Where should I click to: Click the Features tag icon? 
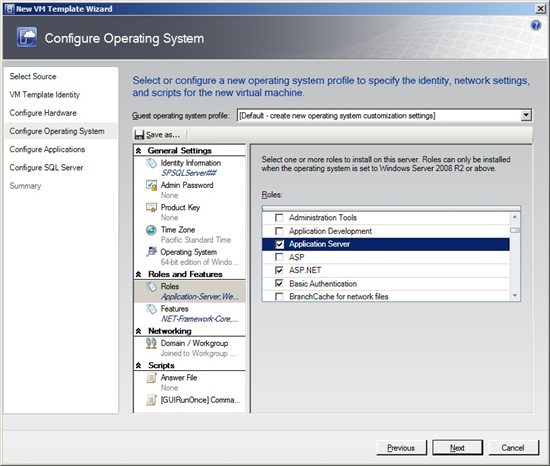pyautogui.click(x=152, y=309)
